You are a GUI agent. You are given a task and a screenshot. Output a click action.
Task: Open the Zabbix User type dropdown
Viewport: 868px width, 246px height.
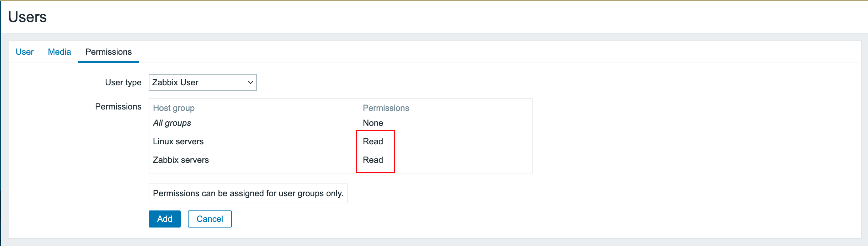pos(202,82)
